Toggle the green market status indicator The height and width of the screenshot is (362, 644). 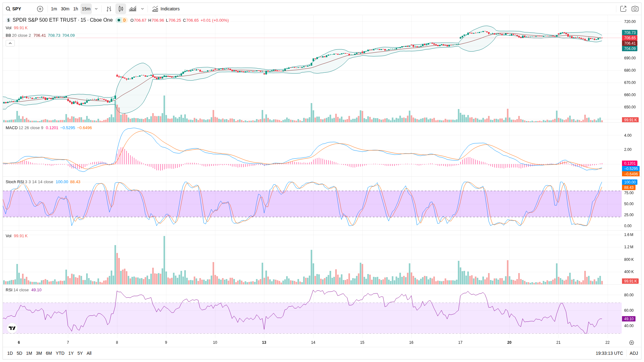119,20
